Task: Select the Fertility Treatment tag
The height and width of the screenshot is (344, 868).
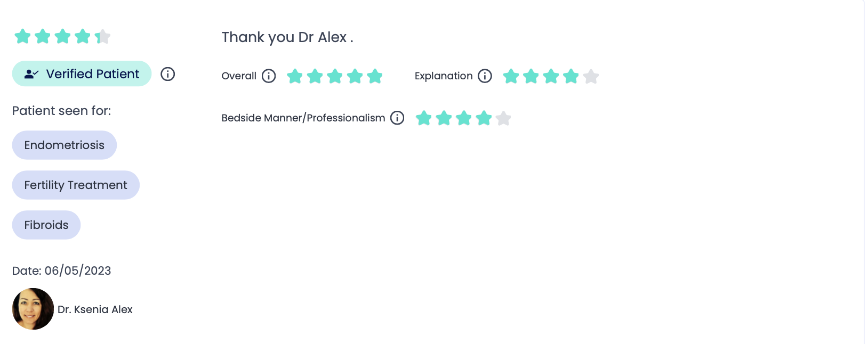Action: [x=76, y=185]
